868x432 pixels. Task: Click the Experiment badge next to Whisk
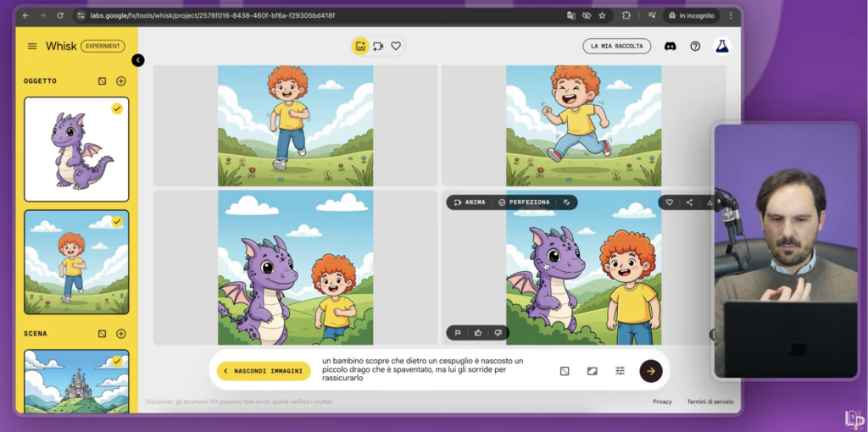pyautogui.click(x=103, y=47)
